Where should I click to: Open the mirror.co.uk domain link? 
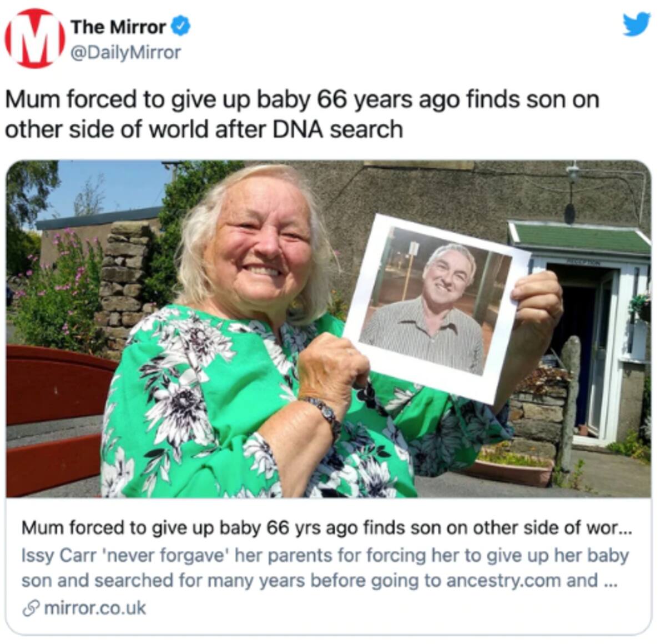(94, 608)
